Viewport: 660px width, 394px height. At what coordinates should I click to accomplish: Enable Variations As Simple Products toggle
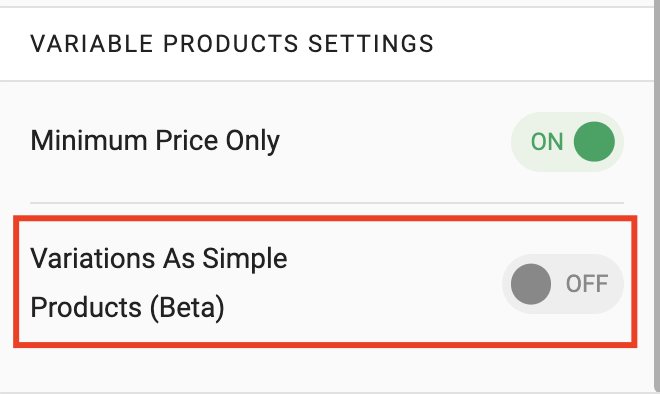click(563, 284)
